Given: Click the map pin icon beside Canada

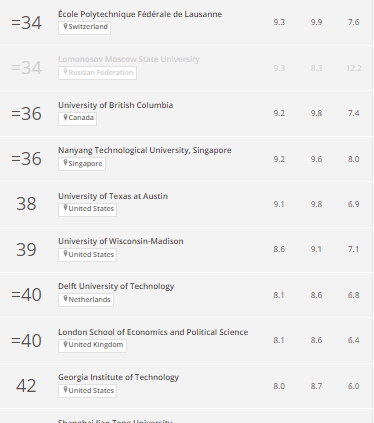Looking at the screenshot, I should point(65,117).
